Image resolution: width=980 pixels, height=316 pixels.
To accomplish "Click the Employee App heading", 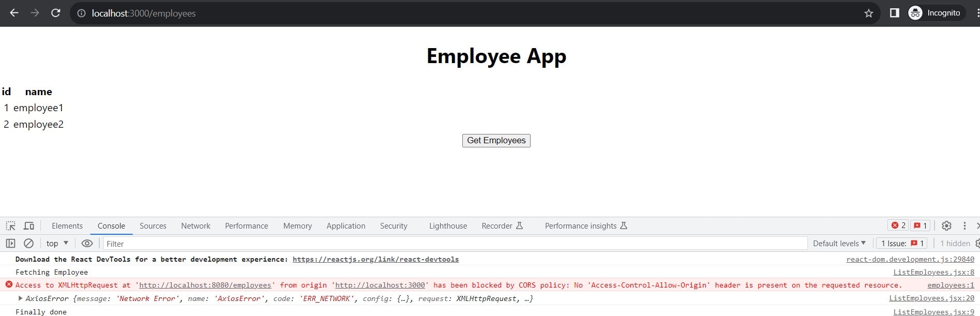I will click(496, 56).
